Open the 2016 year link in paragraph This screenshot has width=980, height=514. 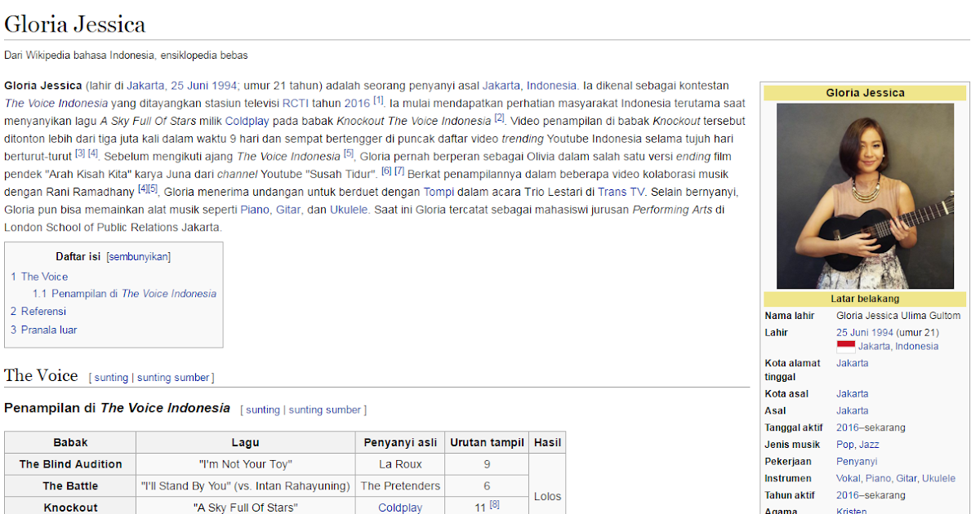(x=357, y=104)
